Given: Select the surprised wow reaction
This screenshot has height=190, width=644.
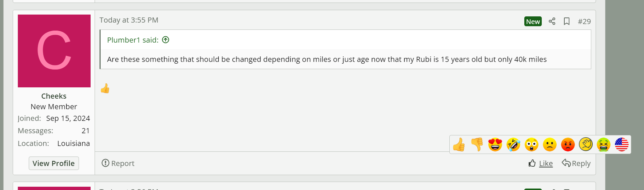Looking at the screenshot, I should coord(532,145).
